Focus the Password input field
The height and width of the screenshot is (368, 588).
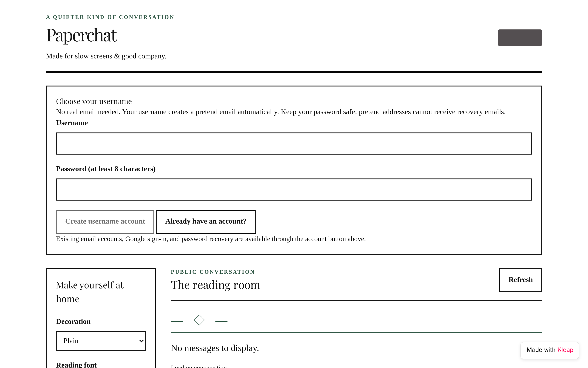coord(294,189)
